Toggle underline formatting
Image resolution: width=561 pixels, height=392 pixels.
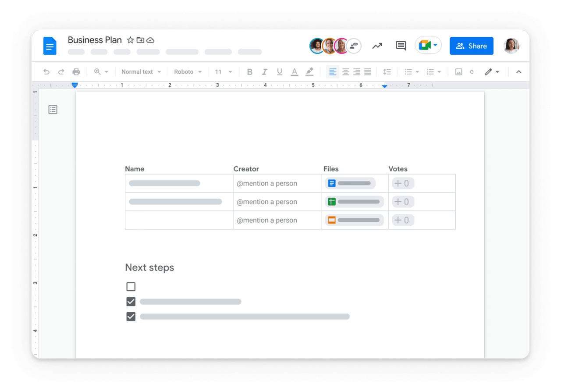(x=279, y=71)
